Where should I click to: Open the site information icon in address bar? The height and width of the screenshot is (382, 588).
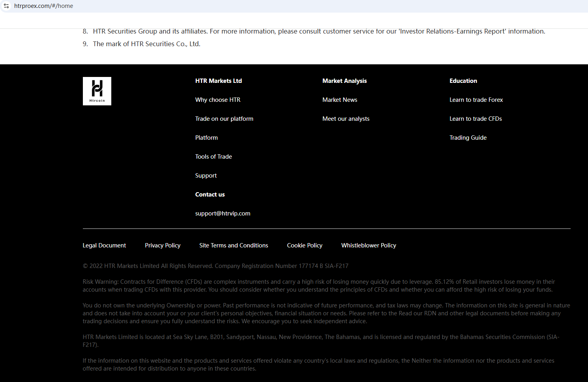(6, 6)
